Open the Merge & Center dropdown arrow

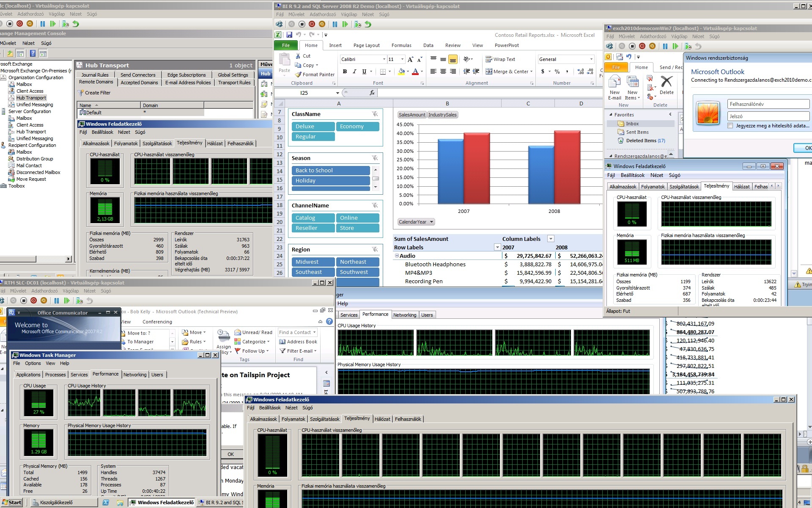pyautogui.click(x=532, y=72)
